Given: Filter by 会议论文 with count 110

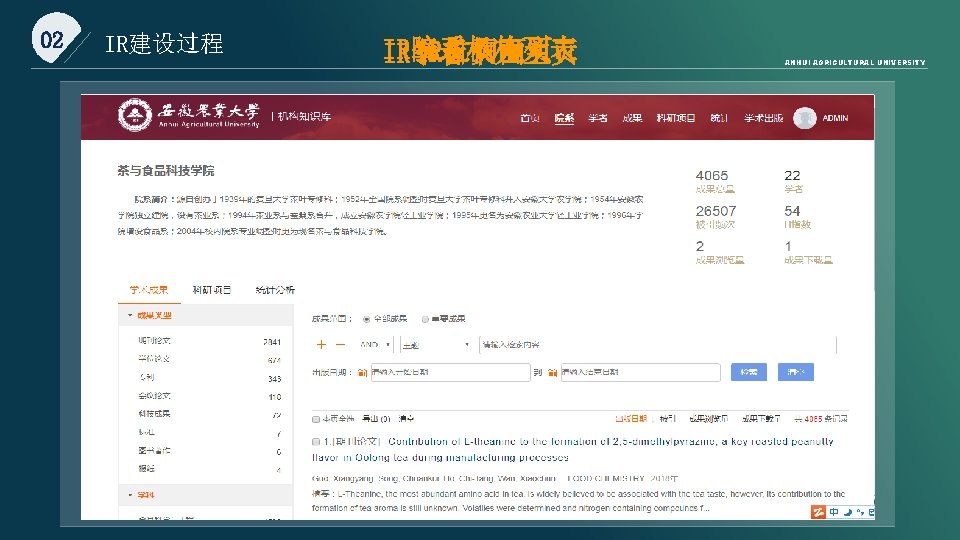Looking at the screenshot, I should tap(209, 396).
